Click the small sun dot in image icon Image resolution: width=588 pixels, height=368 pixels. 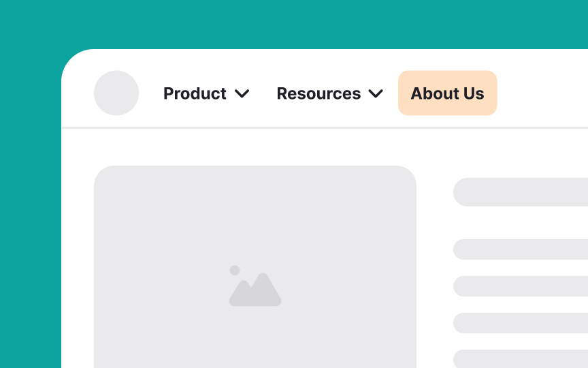235,271
